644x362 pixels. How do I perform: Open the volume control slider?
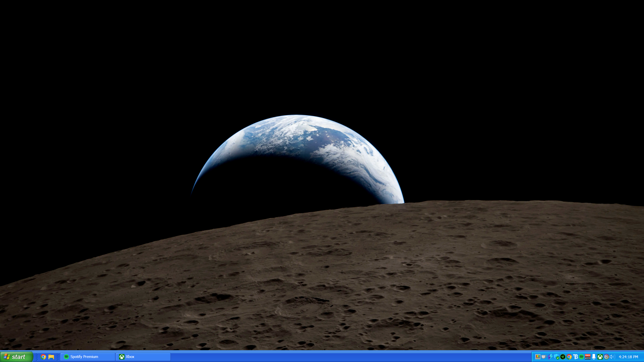pyautogui.click(x=612, y=357)
